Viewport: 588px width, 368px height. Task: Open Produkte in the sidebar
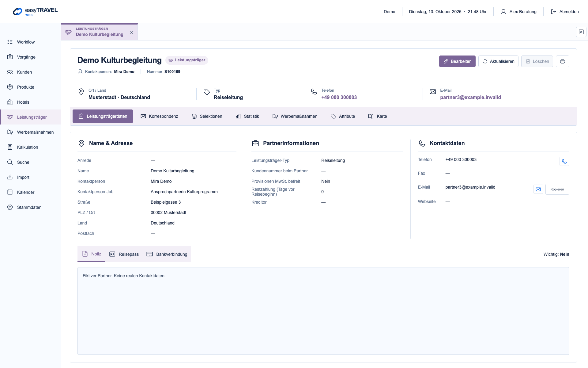pyautogui.click(x=31, y=87)
